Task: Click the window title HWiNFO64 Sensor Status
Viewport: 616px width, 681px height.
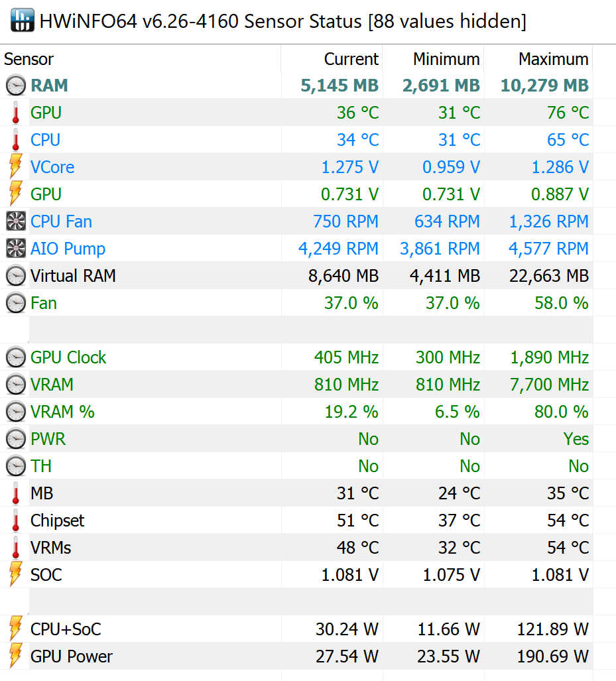Action: point(283,21)
